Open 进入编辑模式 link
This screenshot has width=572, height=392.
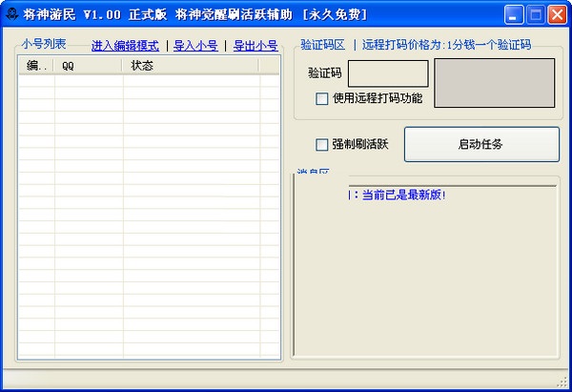tap(125, 46)
